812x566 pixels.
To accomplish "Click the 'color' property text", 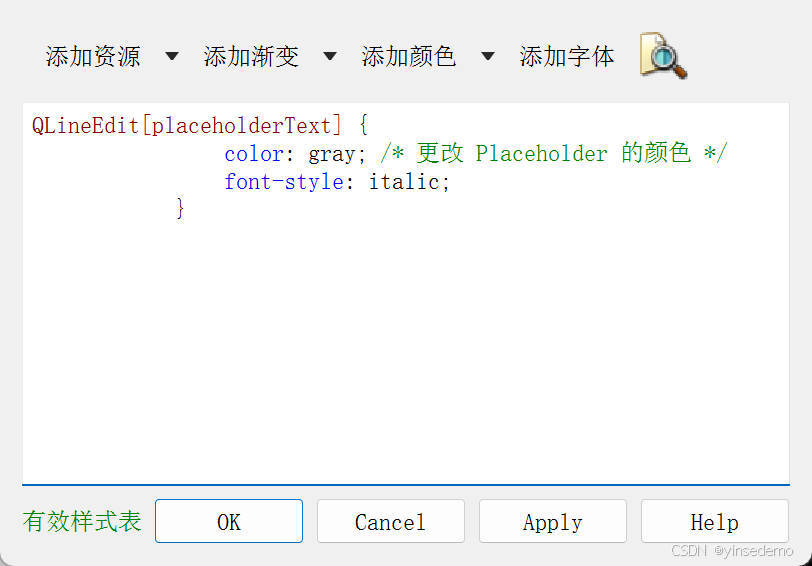I will pyautogui.click(x=254, y=154).
